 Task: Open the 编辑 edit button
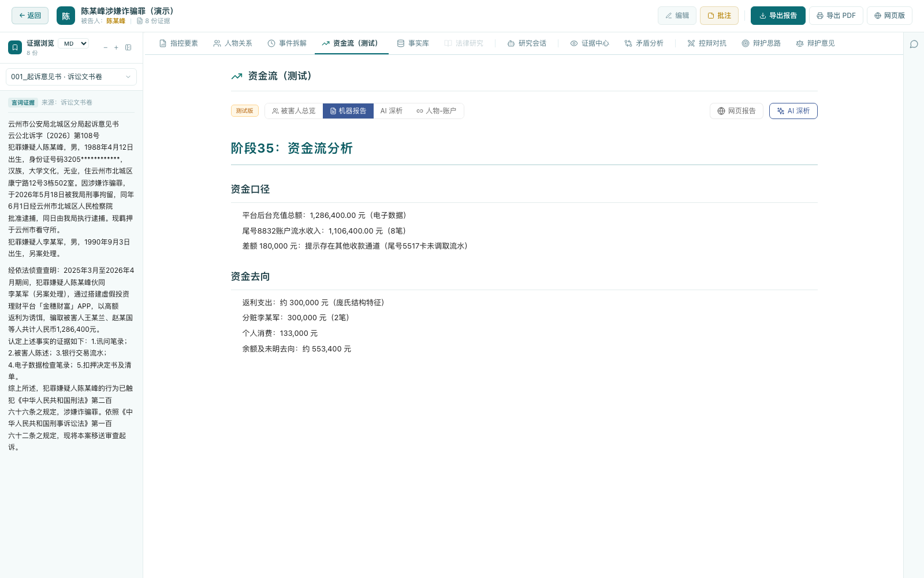677,16
